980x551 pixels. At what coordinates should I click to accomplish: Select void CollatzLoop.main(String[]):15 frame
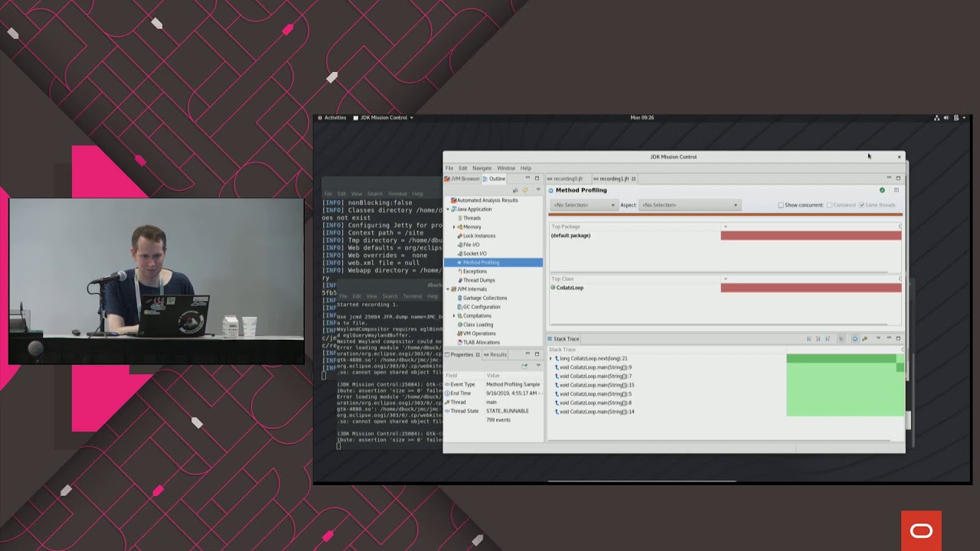tap(596, 385)
